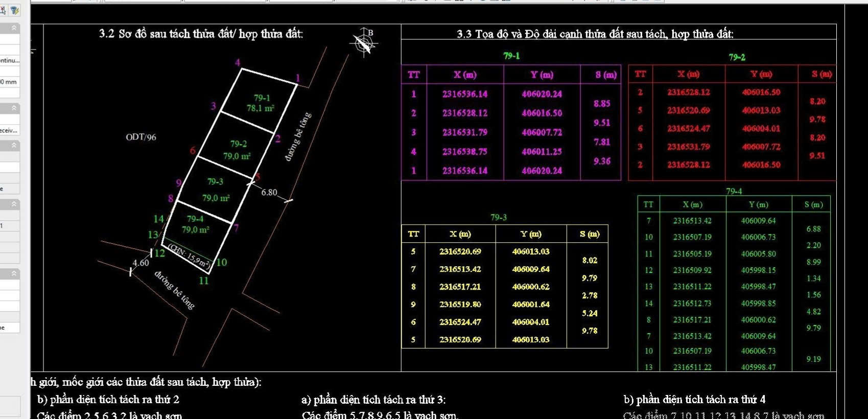The height and width of the screenshot is (419, 868).
Task: Select cell '406004.01' in the red 79-2 table
Action: (761, 129)
